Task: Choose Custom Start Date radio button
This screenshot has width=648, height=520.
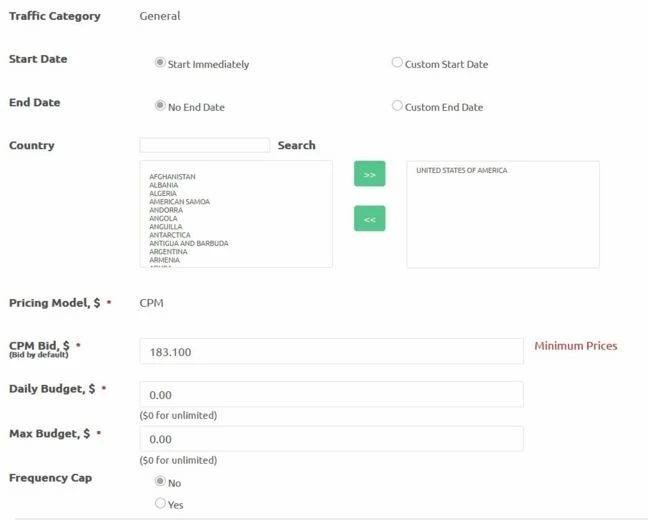Action: (397, 63)
